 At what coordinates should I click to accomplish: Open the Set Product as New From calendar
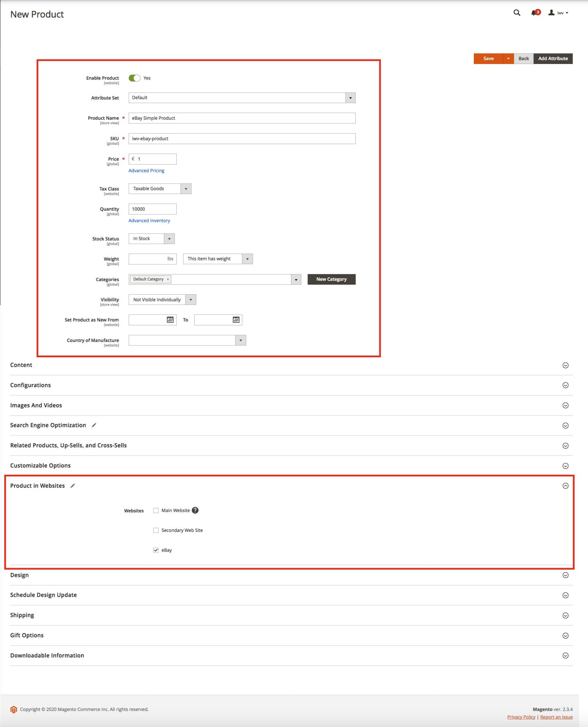170,320
